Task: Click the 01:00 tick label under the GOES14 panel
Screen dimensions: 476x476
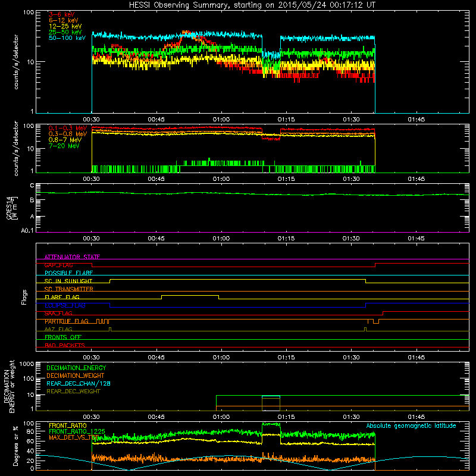Action: (x=221, y=239)
